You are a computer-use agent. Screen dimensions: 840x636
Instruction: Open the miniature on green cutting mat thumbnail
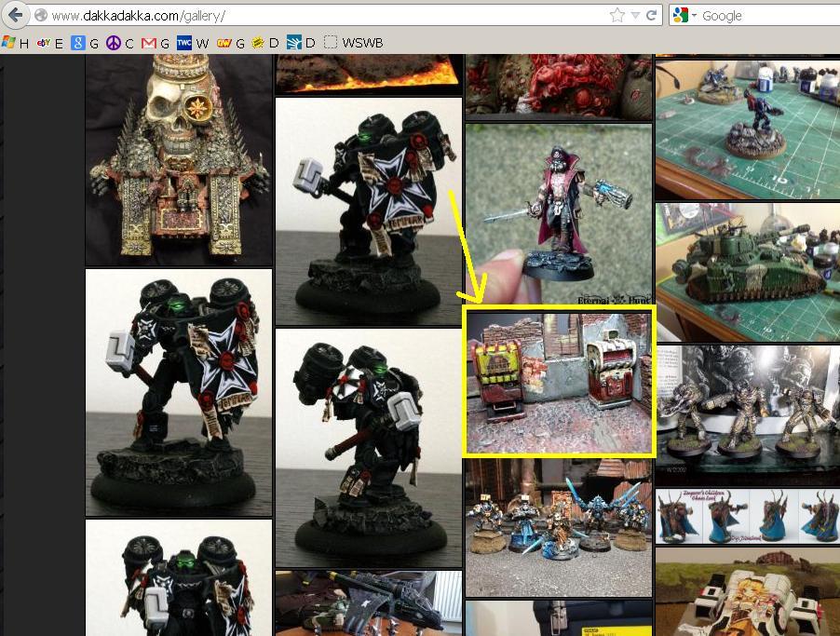tap(748, 129)
